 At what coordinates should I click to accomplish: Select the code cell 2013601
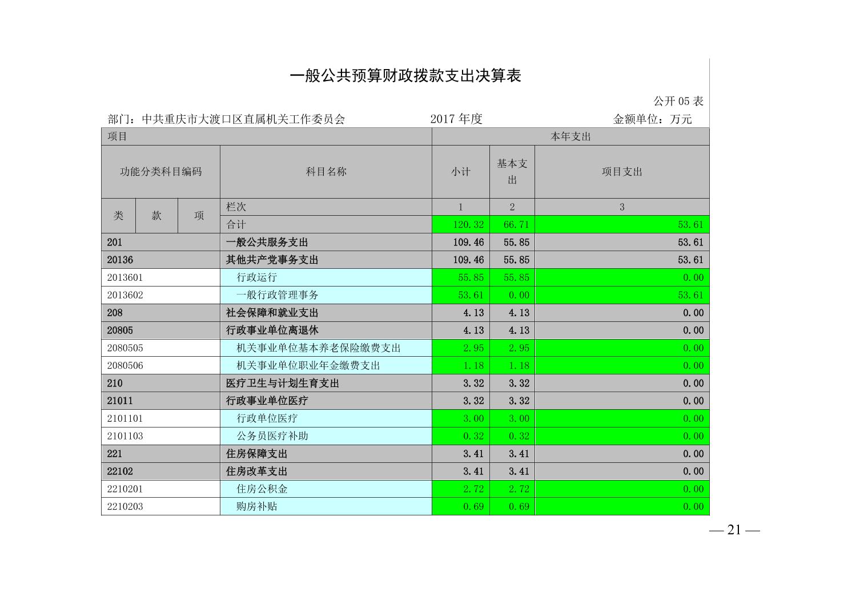tap(125, 277)
